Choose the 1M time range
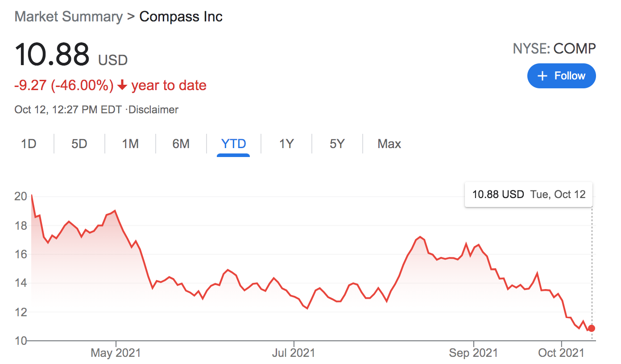Viewport: 621px width, 364px height. pyautogui.click(x=130, y=144)
